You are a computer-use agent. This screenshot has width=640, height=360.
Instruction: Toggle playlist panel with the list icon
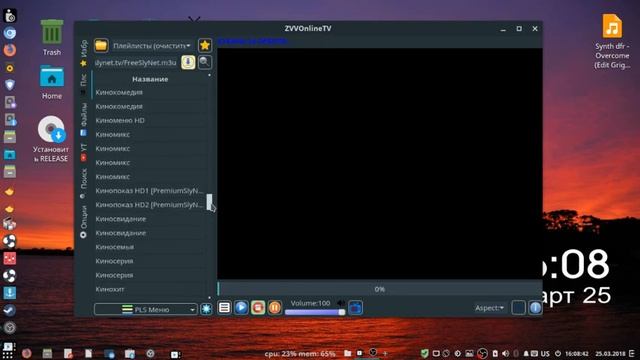pos(224,307)
